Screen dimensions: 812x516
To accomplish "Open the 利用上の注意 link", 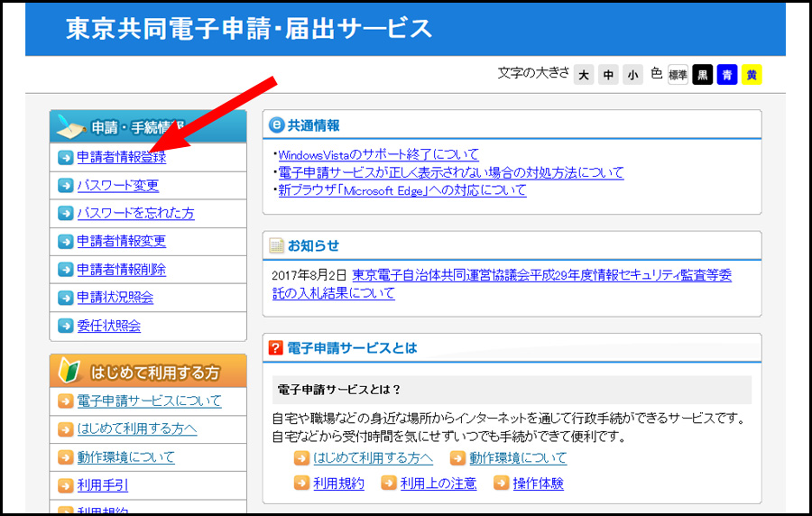I will pyautogui.click(x=438, y=483).
